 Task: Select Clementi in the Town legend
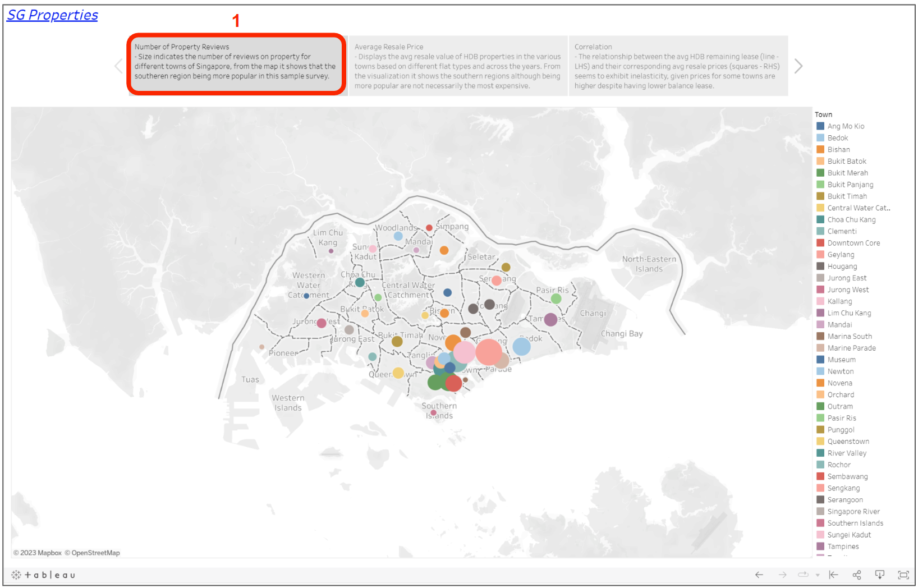(x=842, y=231)
